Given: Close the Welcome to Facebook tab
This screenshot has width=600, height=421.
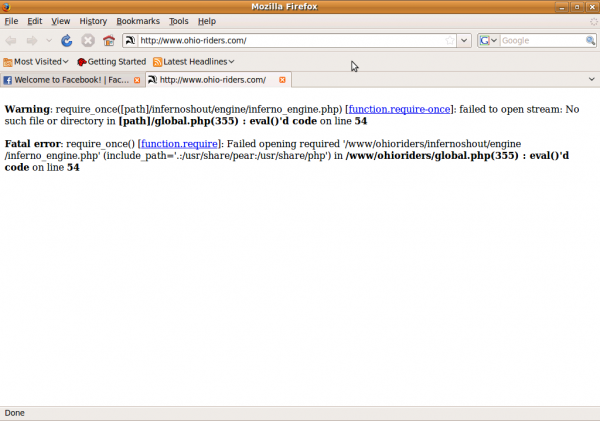Looking at the screenshot, I should (137, 80).
